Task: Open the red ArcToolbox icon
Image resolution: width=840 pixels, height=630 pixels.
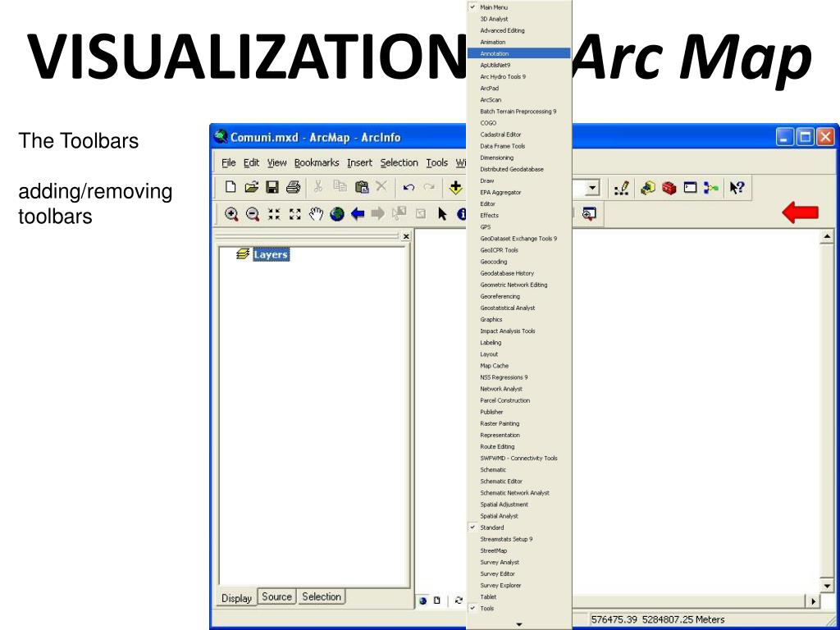Action: click(x=669, y=188)
